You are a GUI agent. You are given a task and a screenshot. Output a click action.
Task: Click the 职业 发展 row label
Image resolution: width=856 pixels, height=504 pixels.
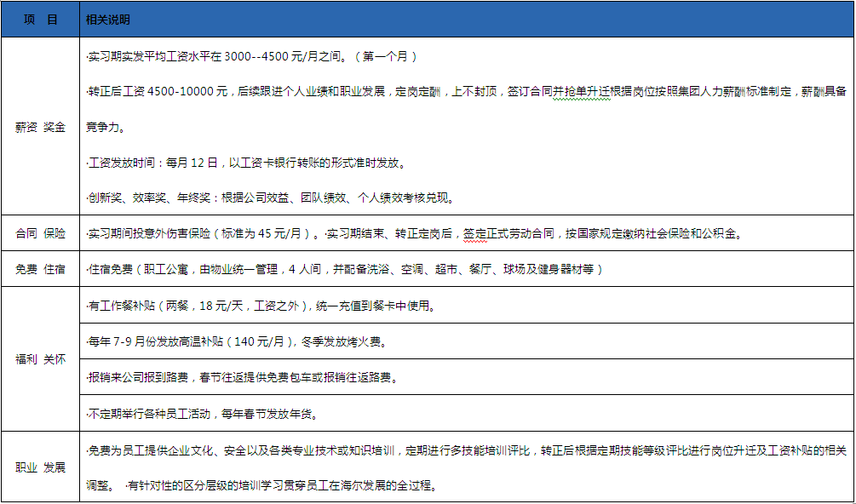click(x=40, y=467)
